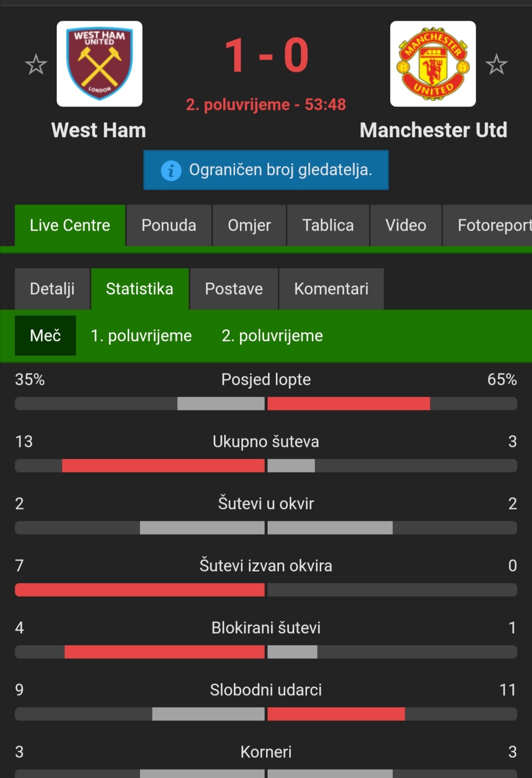Open the Ponuda tab
The width and height of the screenshot is (532, 778).
pos(168,225)
